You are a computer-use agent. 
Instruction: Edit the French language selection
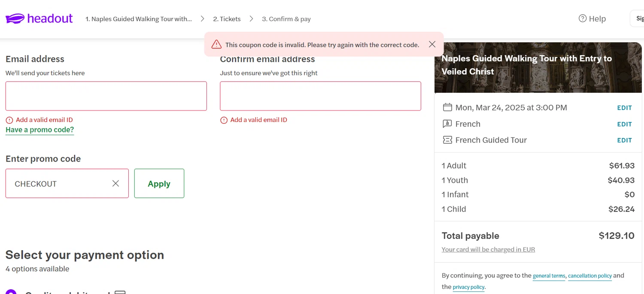624,124
